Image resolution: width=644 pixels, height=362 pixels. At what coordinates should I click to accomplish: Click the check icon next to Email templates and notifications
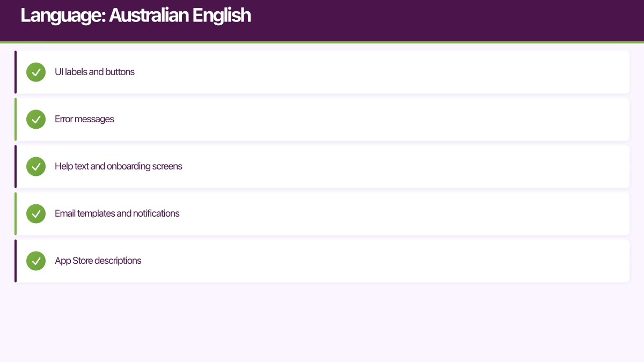pyautogui.click(x=36, y=213)
